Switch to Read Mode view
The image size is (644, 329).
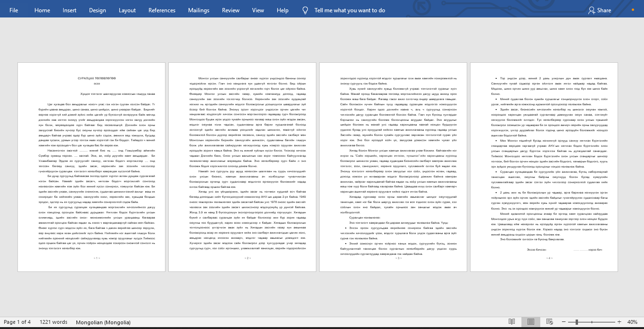click(x=512, y=322)
